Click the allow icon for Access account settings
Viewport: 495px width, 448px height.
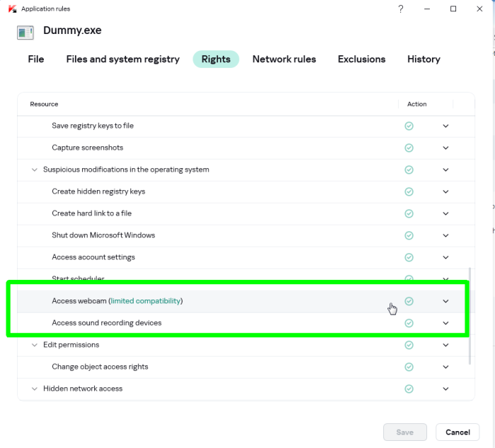tap(409, 257)
